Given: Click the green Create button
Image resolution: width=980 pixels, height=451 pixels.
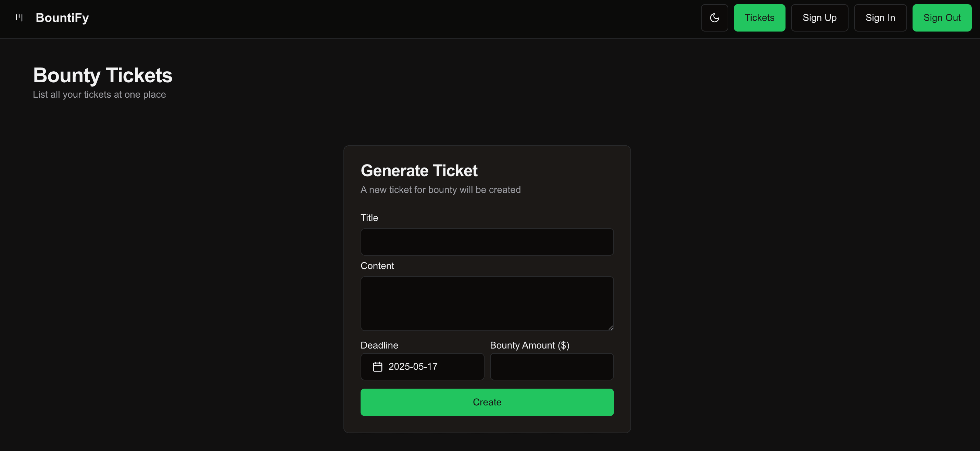Looking at the screenshot, I should click(487, 402).
